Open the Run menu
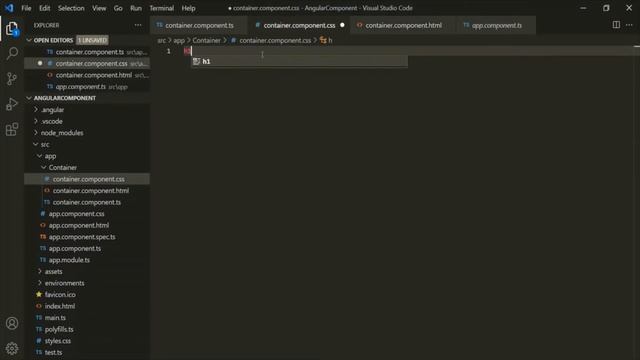Screen dimensions: 640x360 point(136,8)
